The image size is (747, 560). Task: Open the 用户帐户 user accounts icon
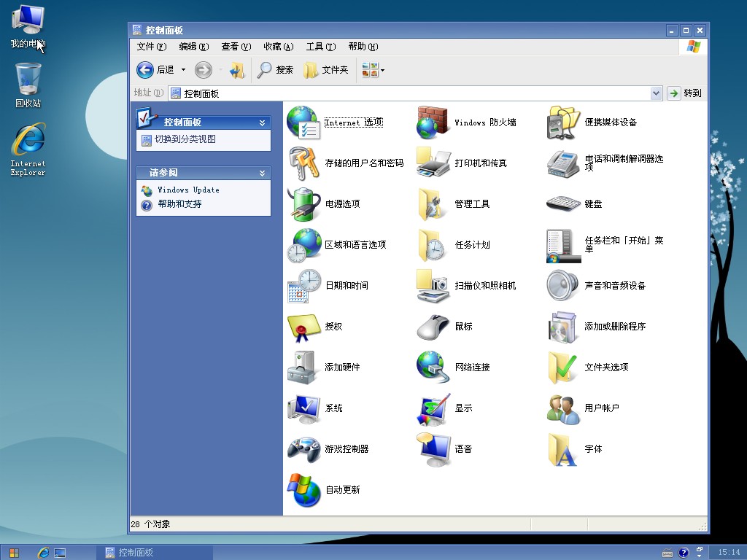562,408
